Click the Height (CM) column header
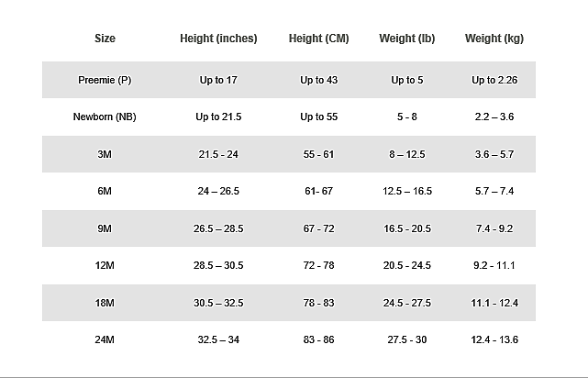This screenshot has width=588, height=378. coord(318,39)
